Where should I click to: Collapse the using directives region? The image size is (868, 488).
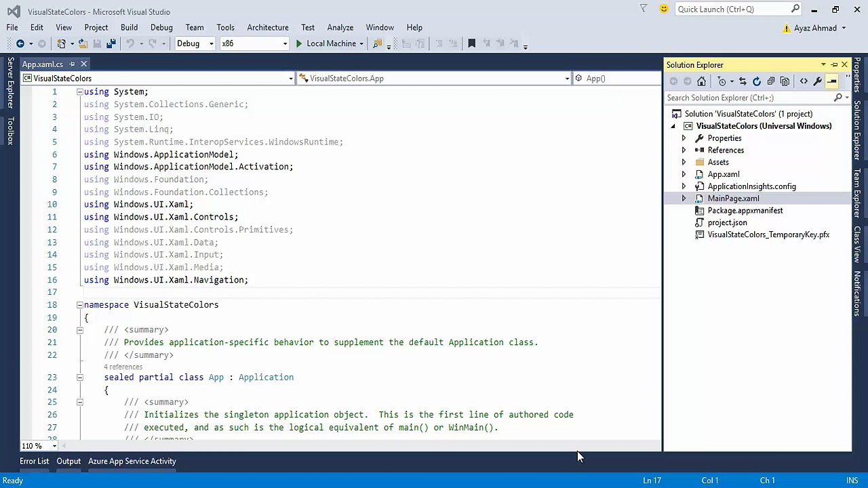click(79, 91)
